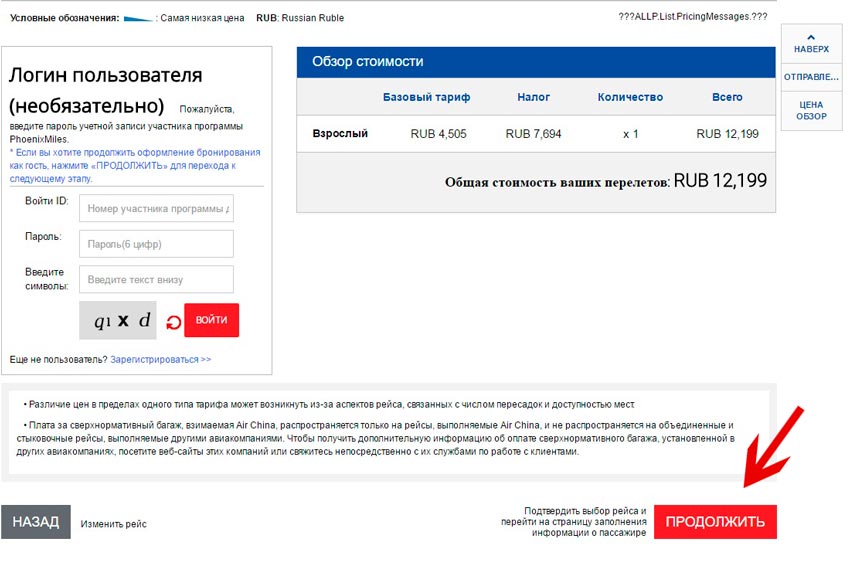Image resolution: width=850 pixels, height=588 pixels.
Task: Click the Налог column header
Action: [x=533, y=97]
